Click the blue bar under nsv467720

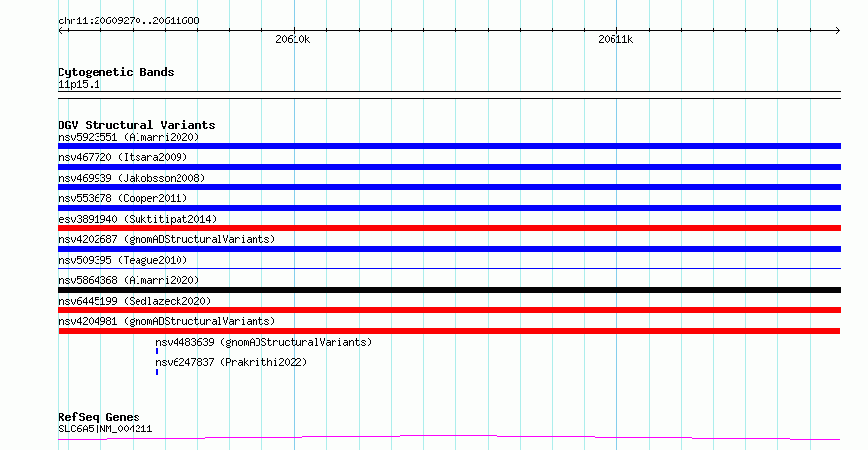(x=449, y=167)
